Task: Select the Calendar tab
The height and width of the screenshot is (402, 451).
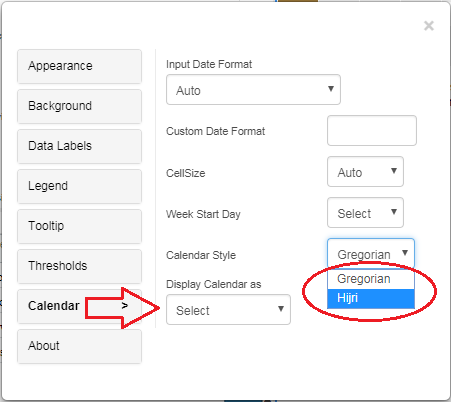Action: tap(79, 306)
